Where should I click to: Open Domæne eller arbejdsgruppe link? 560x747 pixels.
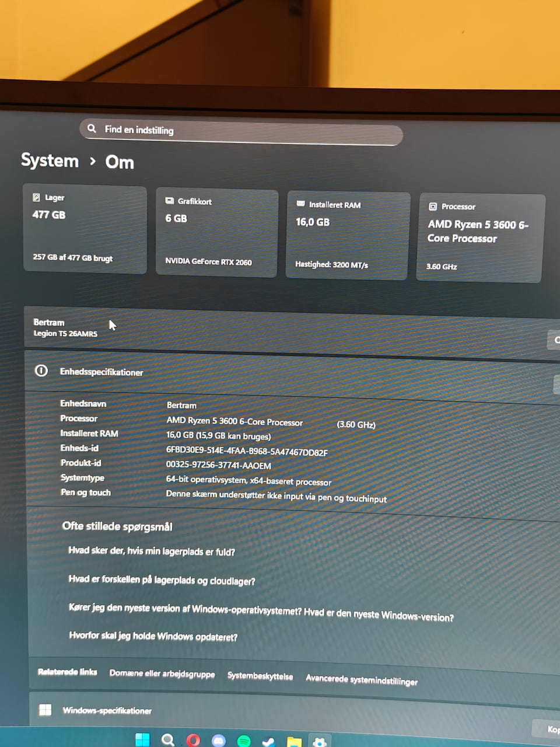click(x=162, y=674)
